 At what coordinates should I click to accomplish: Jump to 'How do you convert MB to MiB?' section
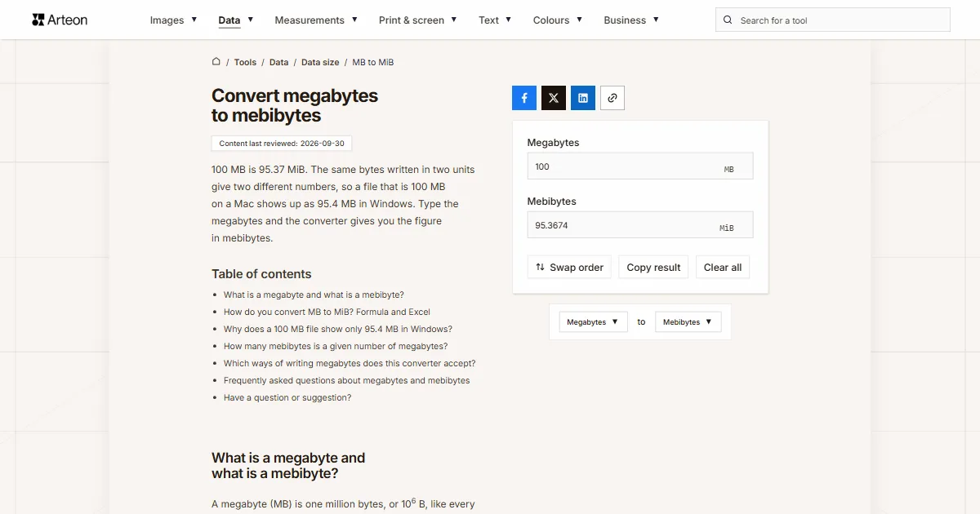pyautogui.click(x=327, y=312)
